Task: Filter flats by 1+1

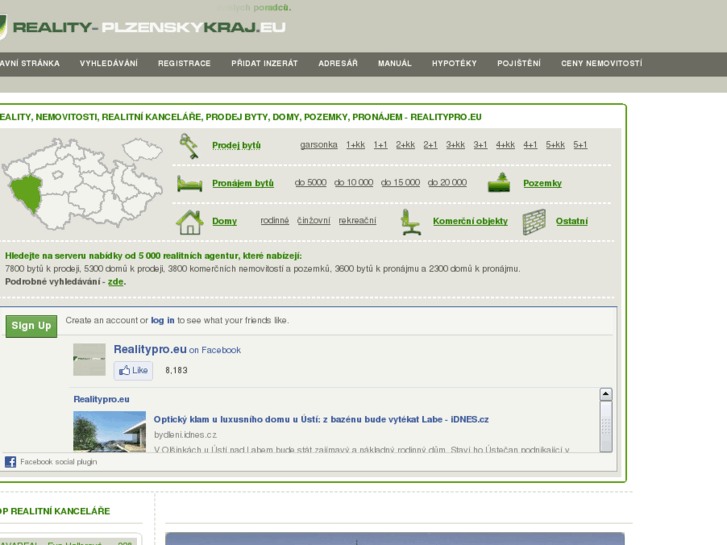Action: click(x=380, y=145)
